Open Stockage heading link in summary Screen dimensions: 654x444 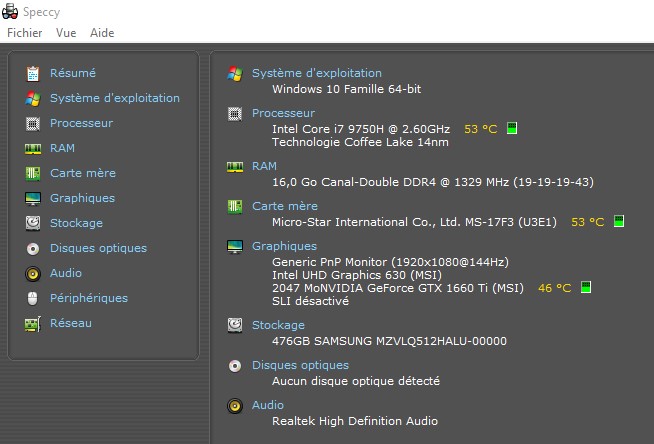pos(278,325)
